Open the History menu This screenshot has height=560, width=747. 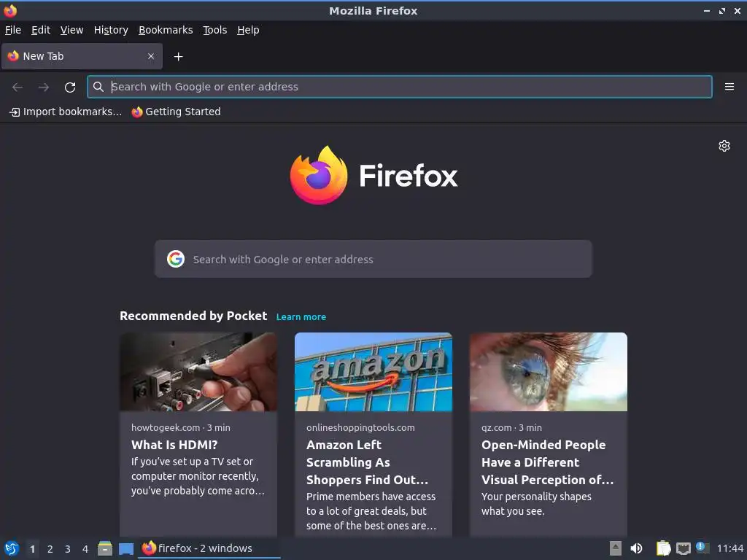point(111,30)
